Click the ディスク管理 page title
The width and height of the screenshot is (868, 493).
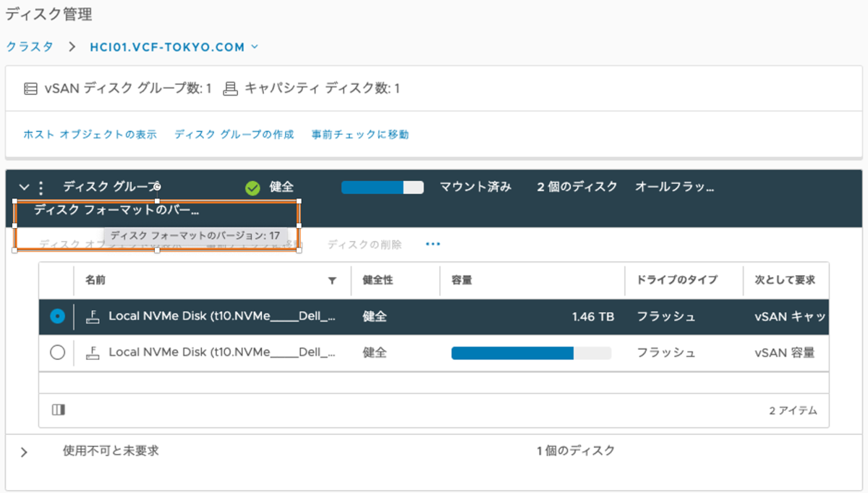[x=49, y=14]
